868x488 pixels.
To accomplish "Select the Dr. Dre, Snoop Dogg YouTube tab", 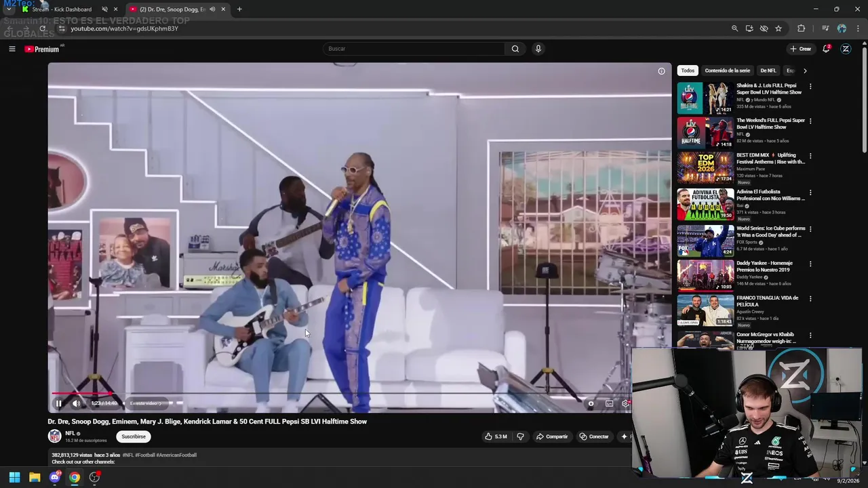I will pyautogui.click(x=173, y=9).
